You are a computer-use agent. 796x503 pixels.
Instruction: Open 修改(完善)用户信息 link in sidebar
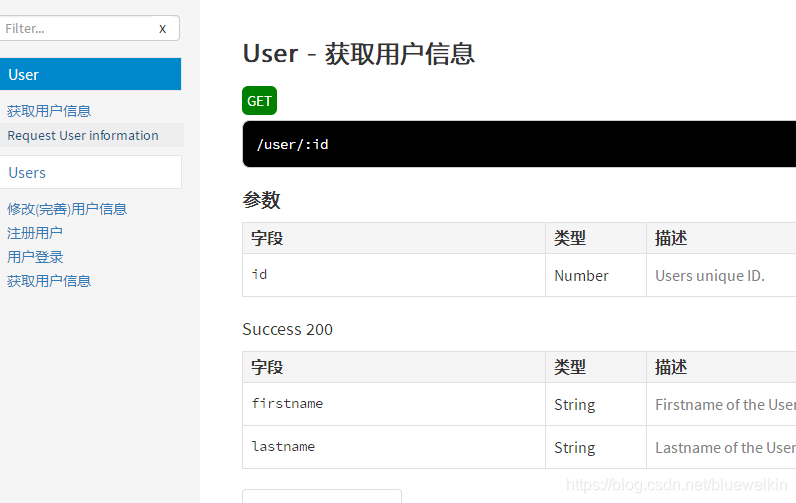pyautogui.click(x=67, y=209)
